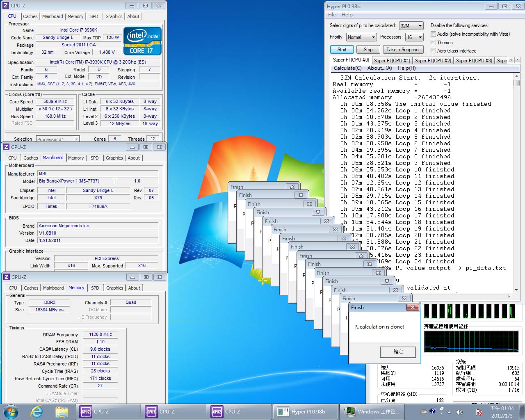Image resolution: width=525 pixels, height=420 pixels.
Task: Show hidden tray icons arrow
Action: [449, 412]
